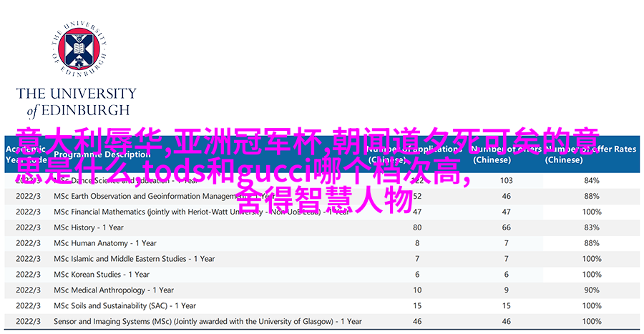Image resolution: width=644 pixels, height=334 pixels.
Task: Click 2022/3 year code in Earth Observation row
Action: pos(29,196)
